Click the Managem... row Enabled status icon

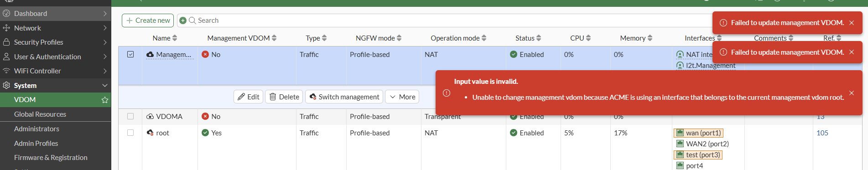pyautogui.click(x=514, y=54)
